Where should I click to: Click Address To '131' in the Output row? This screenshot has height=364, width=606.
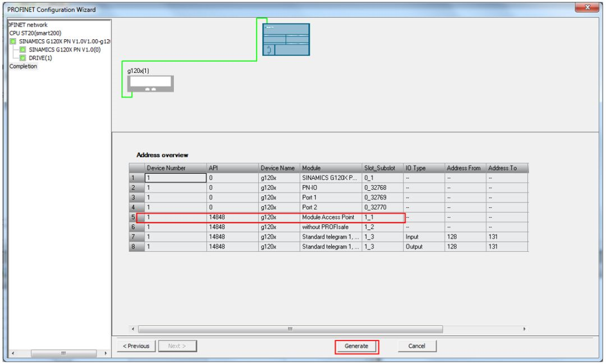[507, 247]
